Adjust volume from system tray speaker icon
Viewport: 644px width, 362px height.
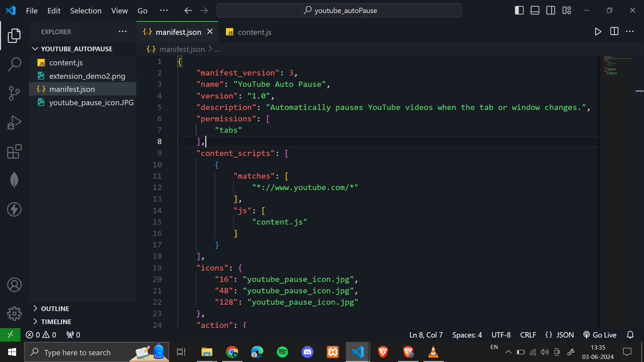coord(545,352)
